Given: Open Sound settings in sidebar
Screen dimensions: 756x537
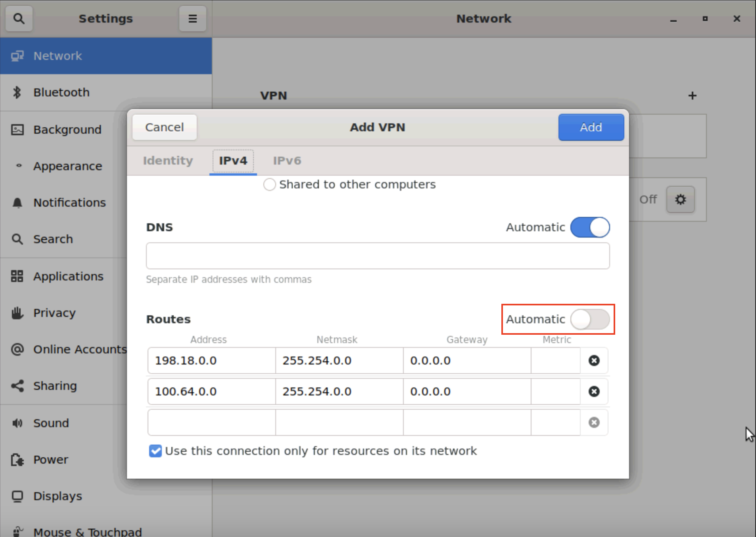Looking at the screenshot, I should pos(63,423).
